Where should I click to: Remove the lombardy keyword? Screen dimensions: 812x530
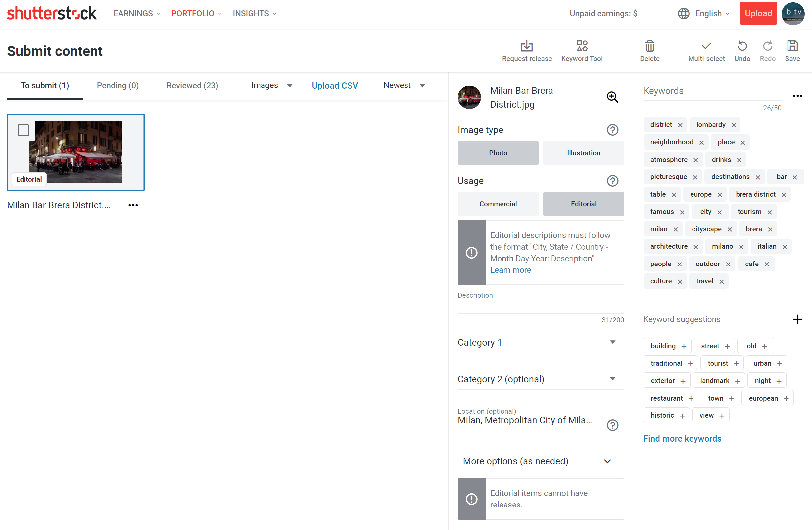tap(734, 125)
